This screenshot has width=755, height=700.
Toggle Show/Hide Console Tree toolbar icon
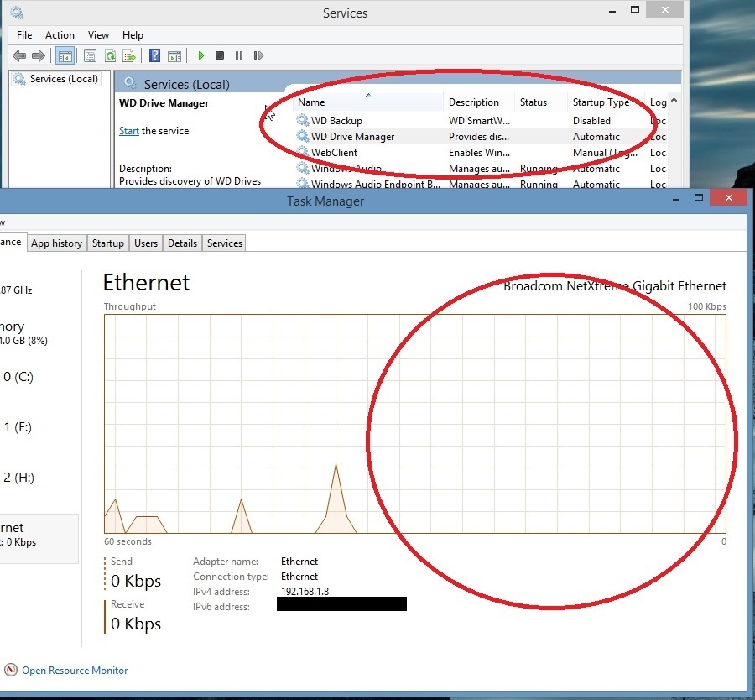pos(65,56)
